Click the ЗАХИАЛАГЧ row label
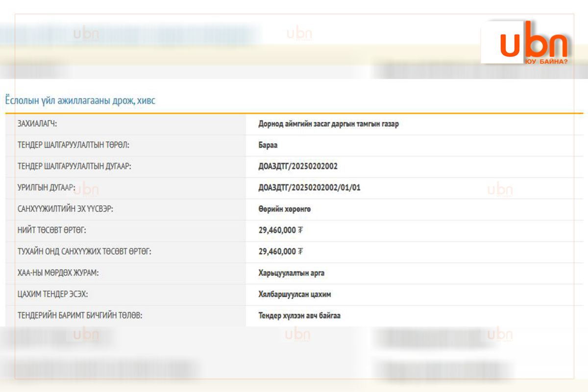588x392 pixels. [37, 124]
